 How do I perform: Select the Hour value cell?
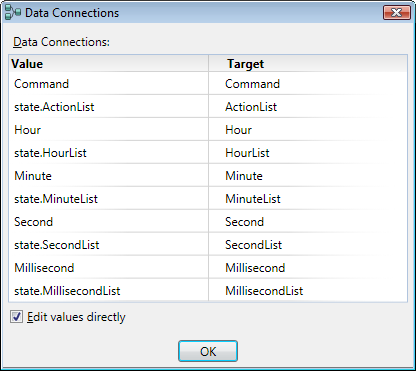pos(109,130)
